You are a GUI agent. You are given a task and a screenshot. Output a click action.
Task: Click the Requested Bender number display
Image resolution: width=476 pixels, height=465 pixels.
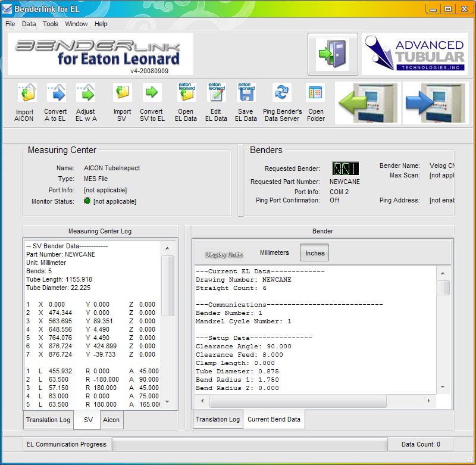345,168
